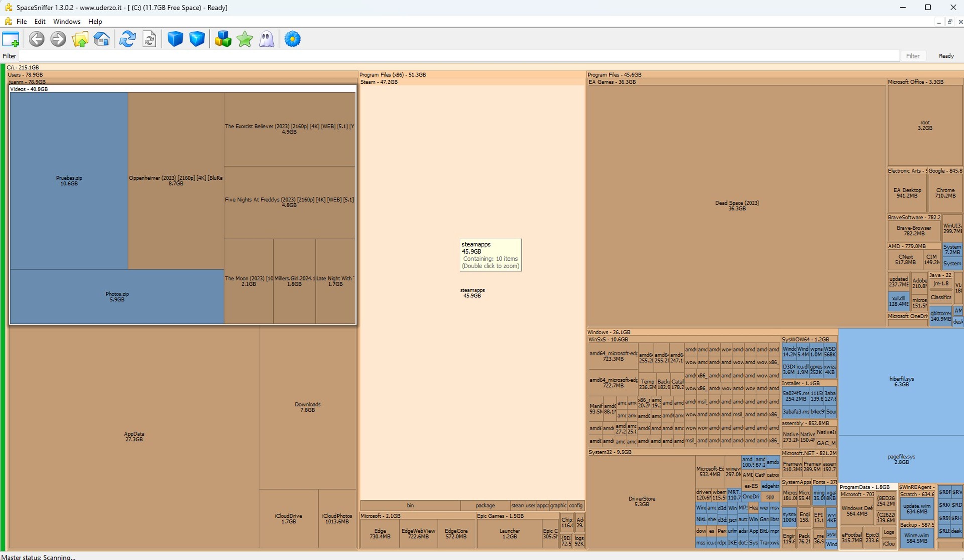Image resolution: width=964 pixels, height=560 pixels.
Task: Open settings with the blue flower gear icon
Action: (x=293, y=39)
